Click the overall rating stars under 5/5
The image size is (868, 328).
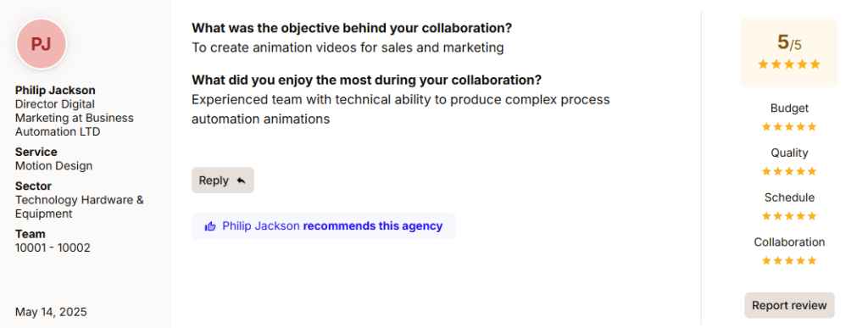point(789,64)
